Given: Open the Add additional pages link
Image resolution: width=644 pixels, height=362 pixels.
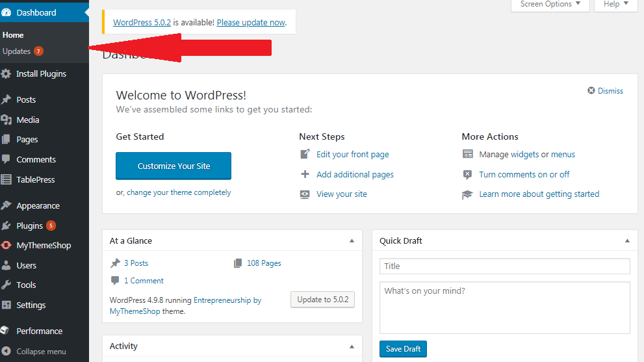Looking at the screenshot, I should [x=355, y=175].
